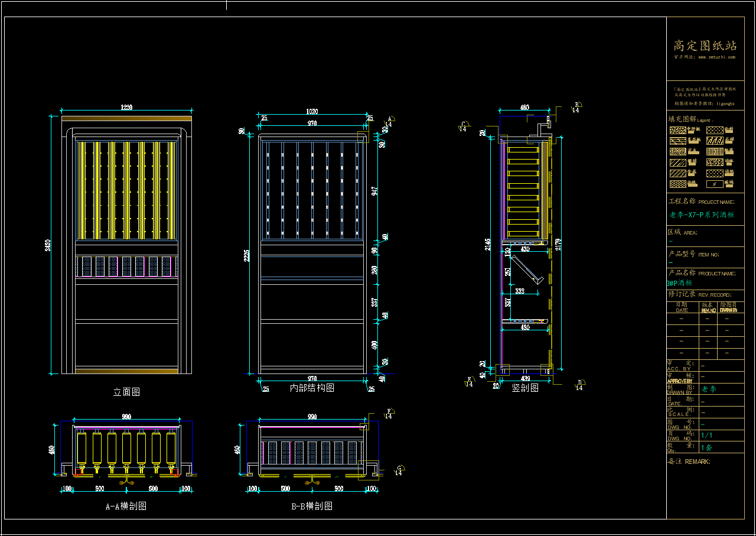Select the 内部结构图 view title
The width and height of the screenshot is (756, 536).
pos(312,388)
